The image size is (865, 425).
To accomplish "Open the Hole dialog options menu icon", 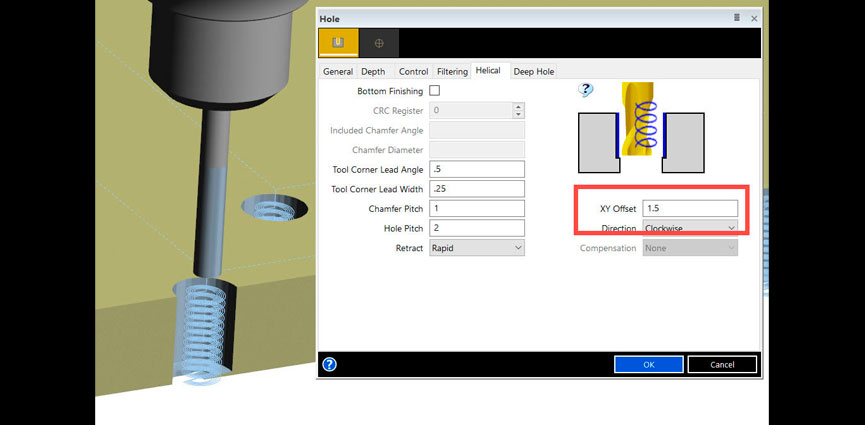I will tap(736, 18).
